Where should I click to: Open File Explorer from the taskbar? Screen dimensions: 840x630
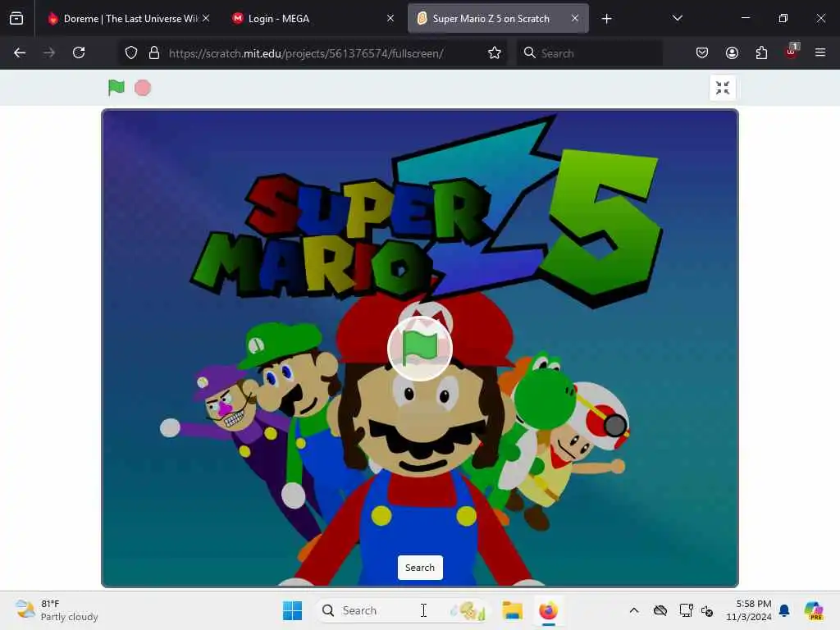pyautogui.click(x=512, y=610)
